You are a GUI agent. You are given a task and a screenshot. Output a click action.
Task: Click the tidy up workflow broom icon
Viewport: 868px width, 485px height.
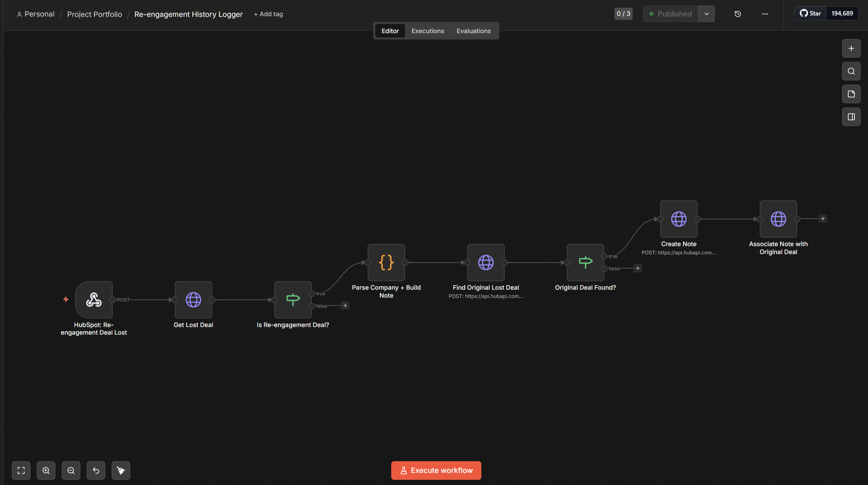[x=121, y=470]
